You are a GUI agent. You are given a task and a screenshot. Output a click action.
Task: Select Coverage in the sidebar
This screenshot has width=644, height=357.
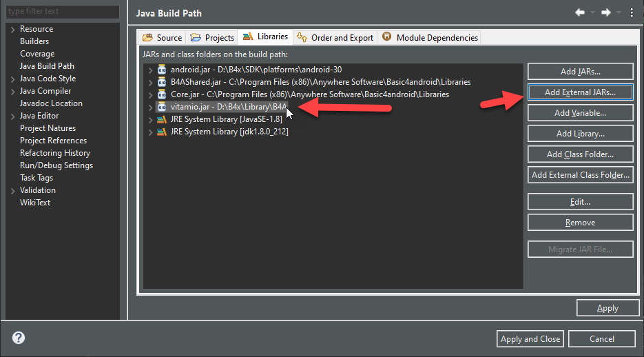pos(37,54)
